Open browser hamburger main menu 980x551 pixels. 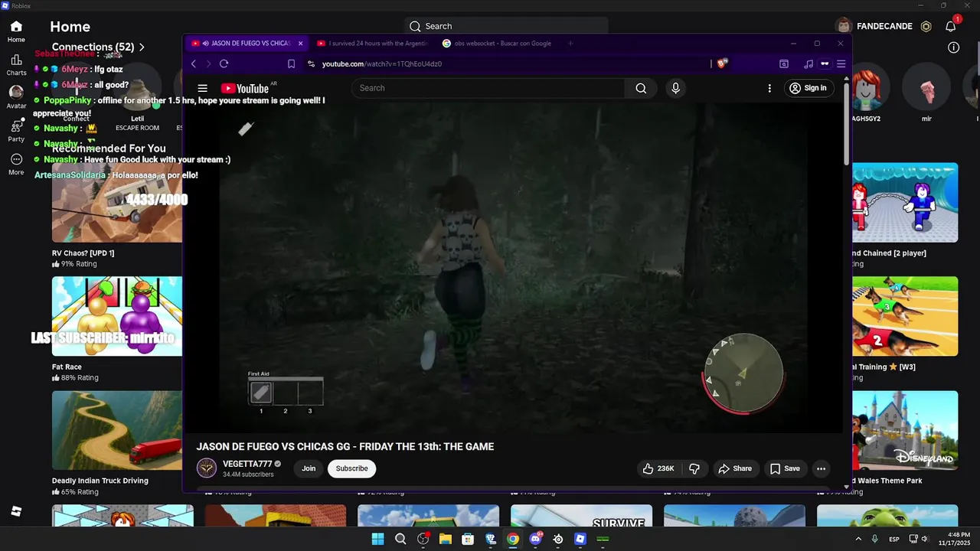tap(841, 64)
